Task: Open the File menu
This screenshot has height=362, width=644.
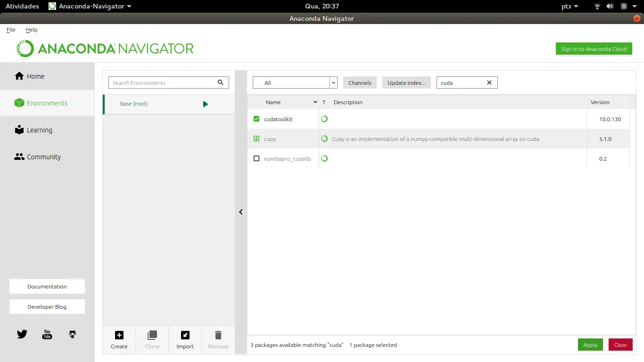Action: pos(11,30)
